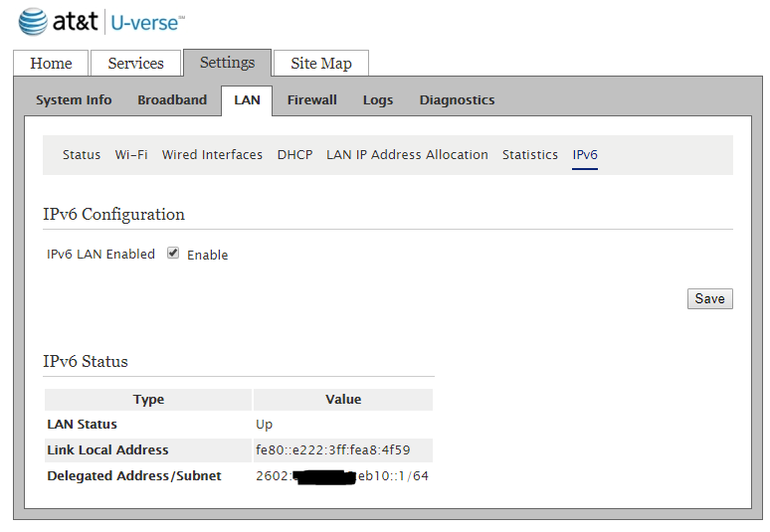770x532 pixels.
Task: Open the Home tab
Action: (51, 64)
